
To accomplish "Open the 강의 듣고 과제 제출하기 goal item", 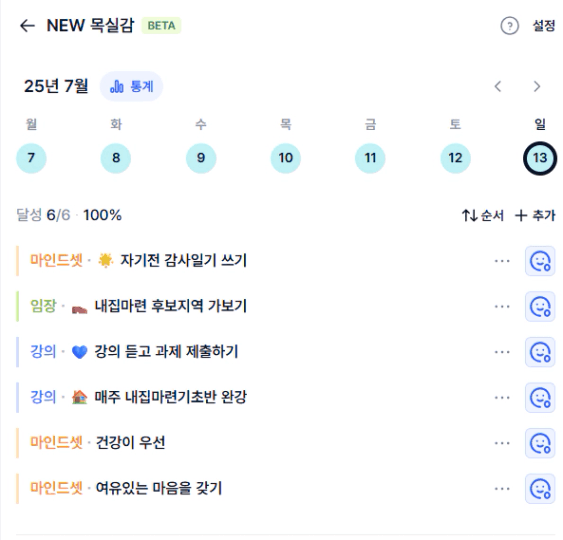I will point(251,352).
